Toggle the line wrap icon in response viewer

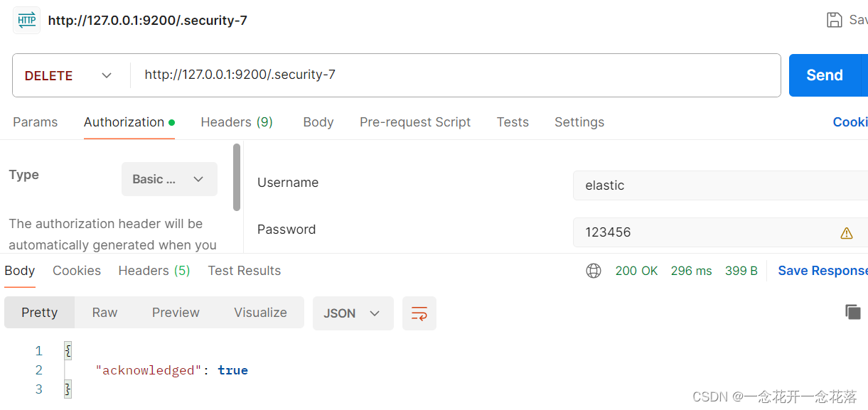(x=419, y=313)
